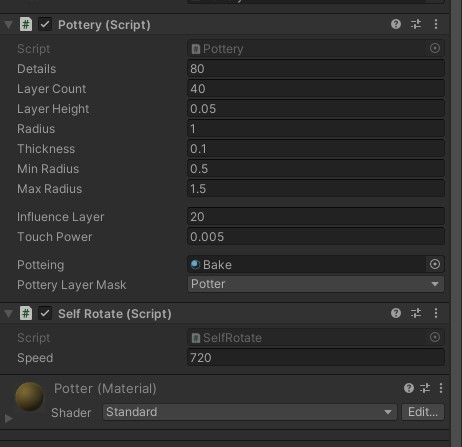The height and width of the screenshot is (447, 462).
Task: Disable the Pottery script component checkbox
Action: (45, 24)
